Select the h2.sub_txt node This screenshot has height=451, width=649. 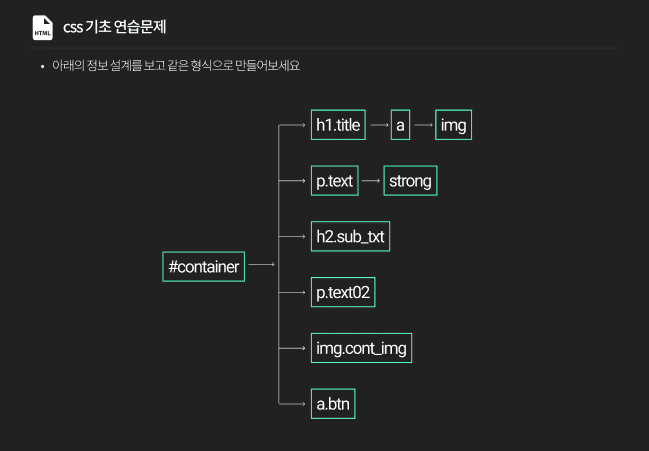point(350,237)
